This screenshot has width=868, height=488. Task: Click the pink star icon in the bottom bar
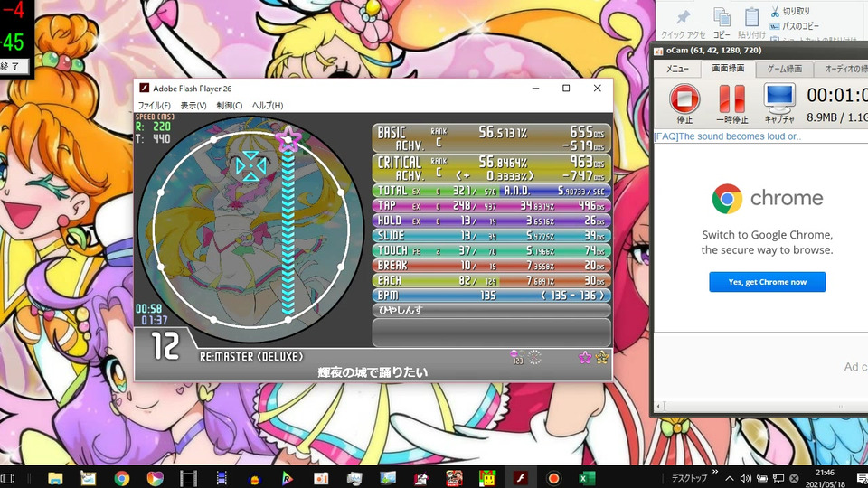click(x=585, y=358)
